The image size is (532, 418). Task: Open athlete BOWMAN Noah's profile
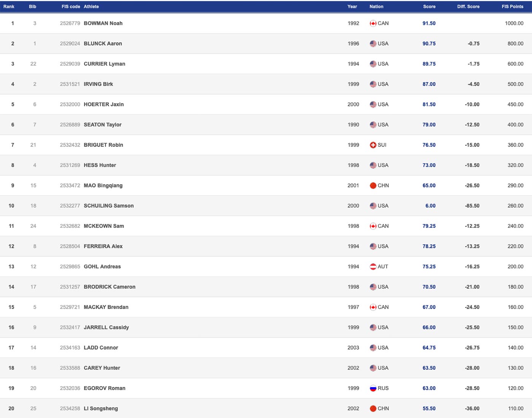point(103,24)
